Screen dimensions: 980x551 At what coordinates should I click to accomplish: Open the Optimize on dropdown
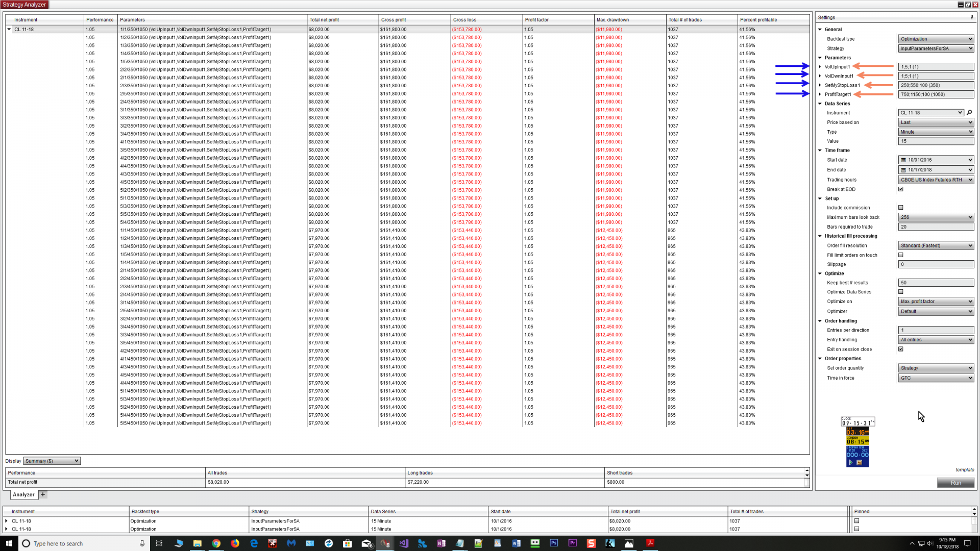coord(936,302)
